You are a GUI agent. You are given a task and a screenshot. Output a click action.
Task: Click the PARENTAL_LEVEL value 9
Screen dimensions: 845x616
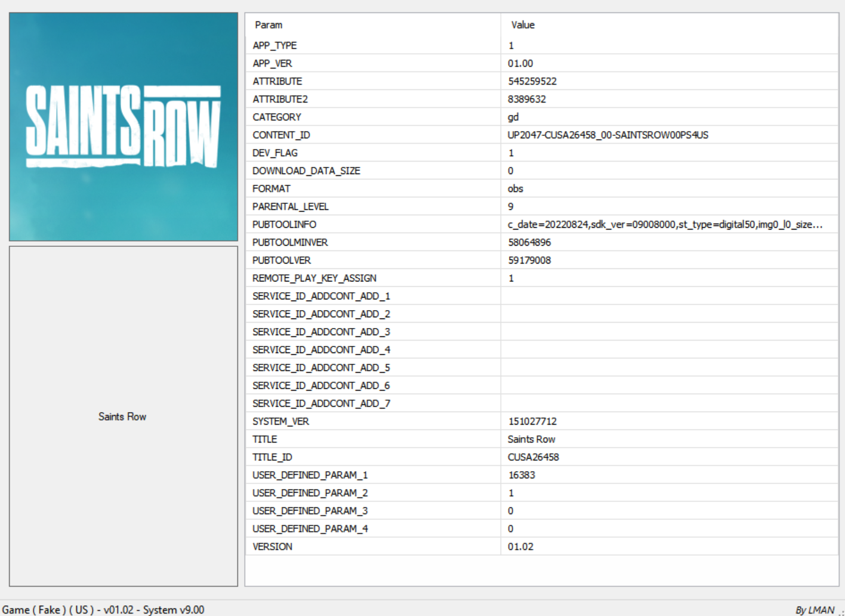[511, 206]
